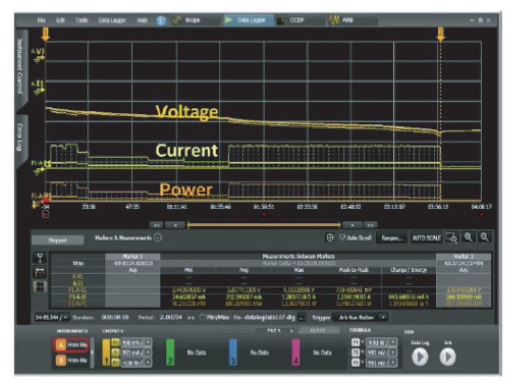The width and height of the screenshot is (520, 387).
Task: Open the F1 formula scale dropdown
Action: tap(393, 342)
